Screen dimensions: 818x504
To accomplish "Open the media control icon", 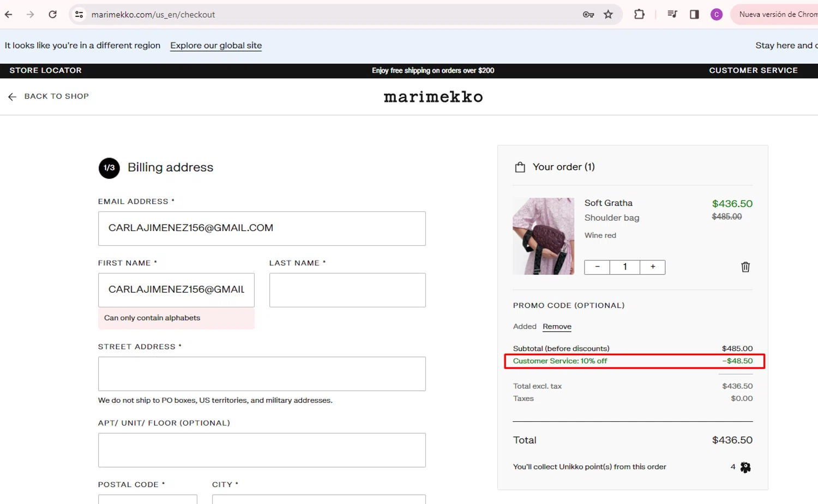I will (672, 15).
